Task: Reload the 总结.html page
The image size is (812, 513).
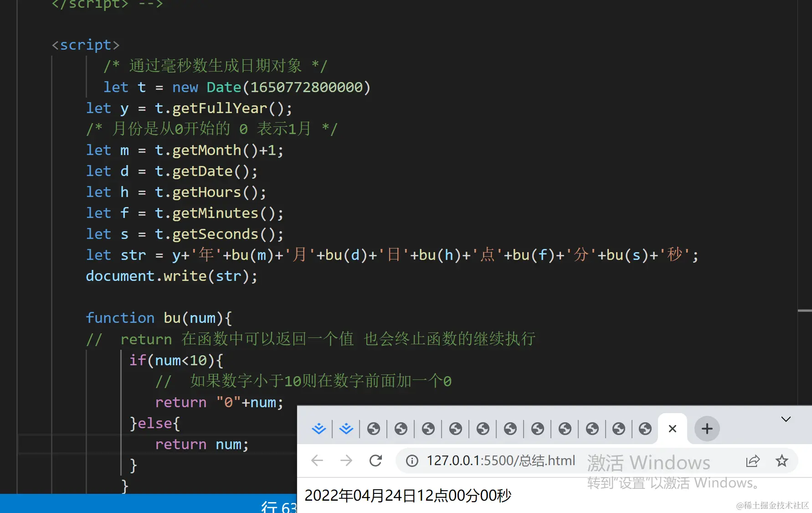Action: pyautogui.click(x=375, y=461)
